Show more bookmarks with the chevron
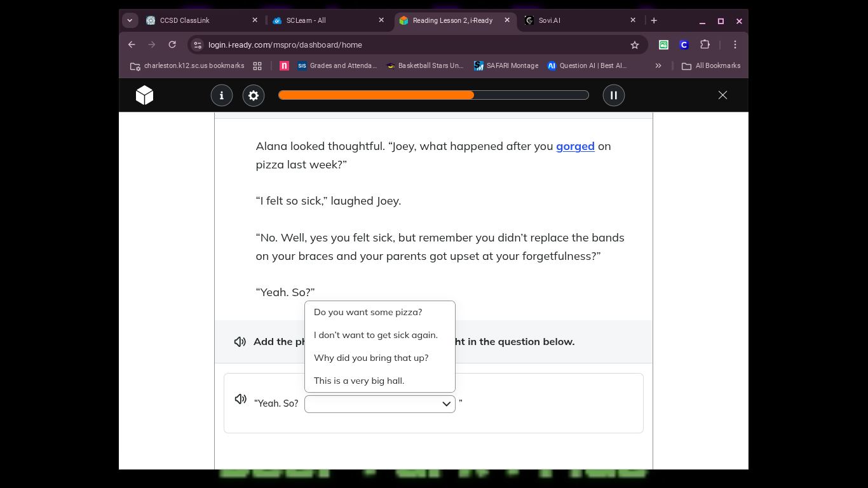Screen dimensions: 868x488 click(x=658, y=65)
